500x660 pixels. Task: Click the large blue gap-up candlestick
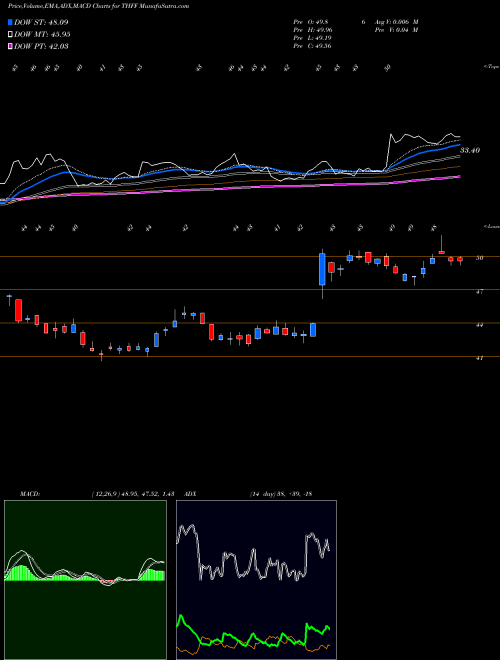[x=322, y=269]
